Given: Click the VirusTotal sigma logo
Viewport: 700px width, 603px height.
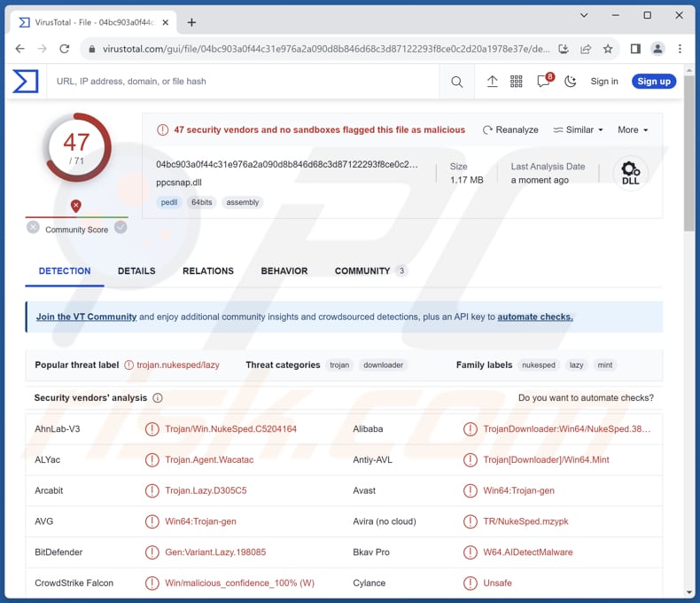Looking at the screenshot, I should pos(26,82).
